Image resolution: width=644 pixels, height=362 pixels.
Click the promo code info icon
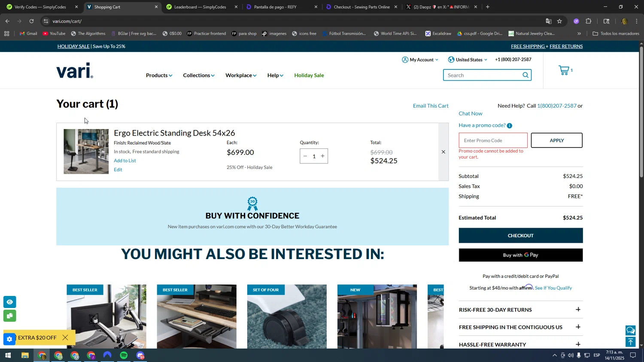509,126
